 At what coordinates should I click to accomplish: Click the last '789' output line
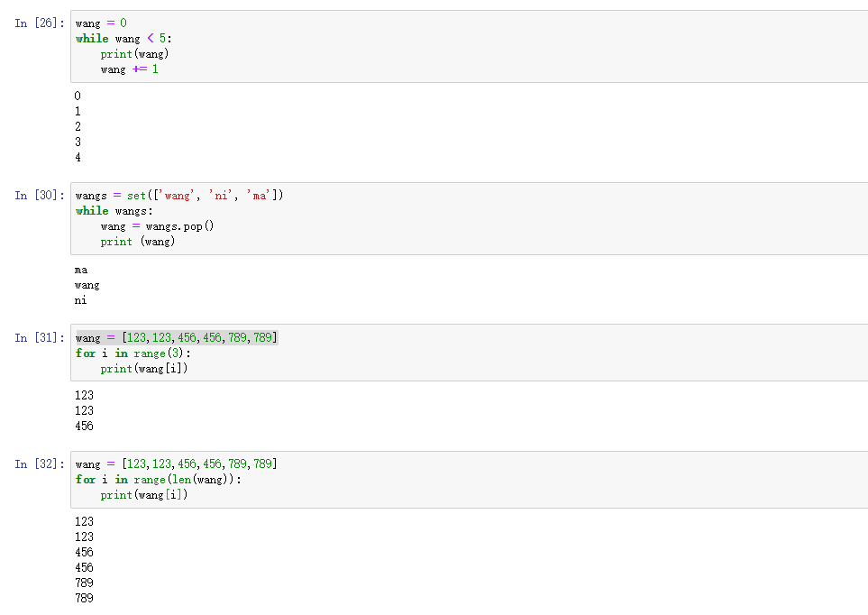click(x=84, y=599)
